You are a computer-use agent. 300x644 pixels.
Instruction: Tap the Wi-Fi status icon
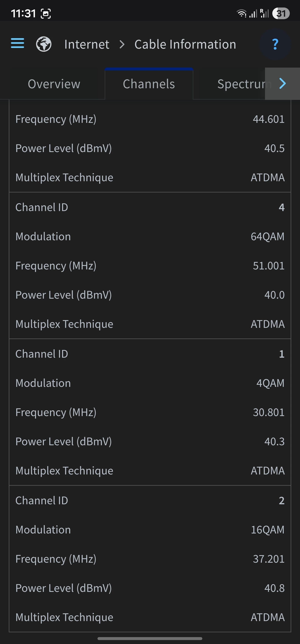click(x=241, y=13)
